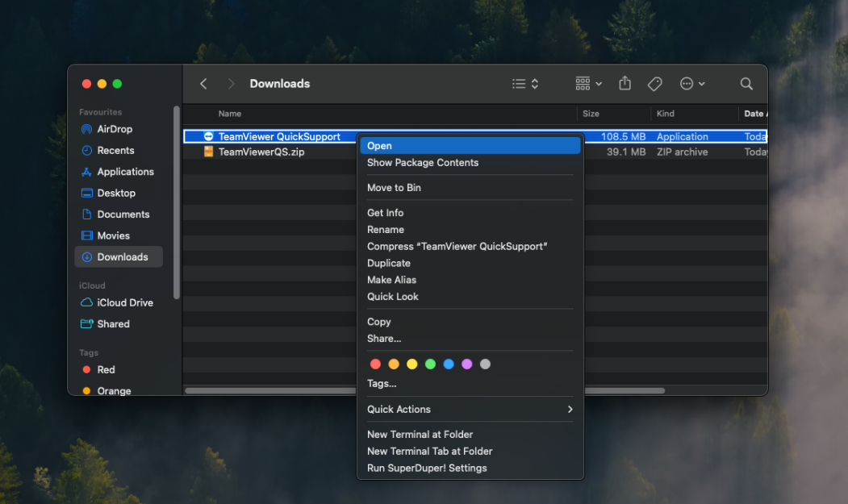The width and height of the screenshot is (848, 504).
Task: Click the Applications sidebar icon
Action: (x=86, y=172)
